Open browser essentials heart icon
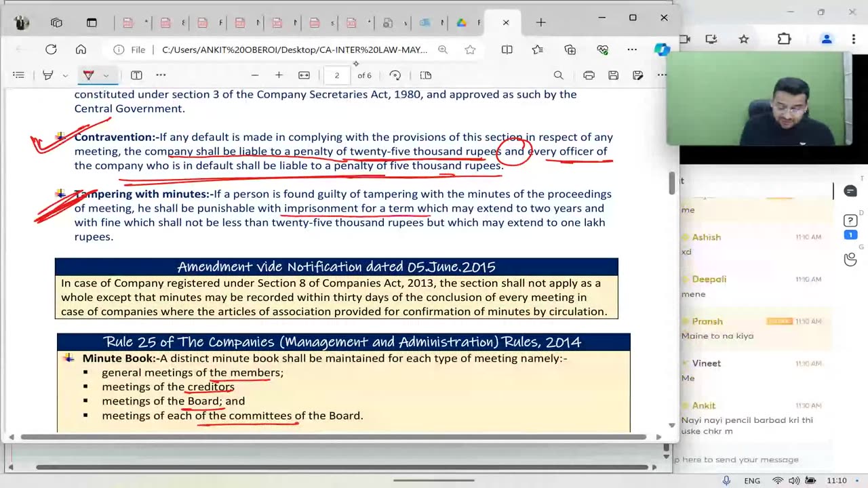 pyautogui.click(x=602, y=49)
